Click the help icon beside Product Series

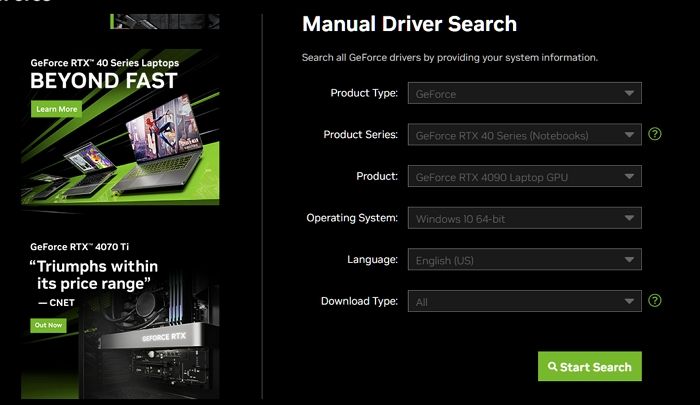[x=654, y=134]
